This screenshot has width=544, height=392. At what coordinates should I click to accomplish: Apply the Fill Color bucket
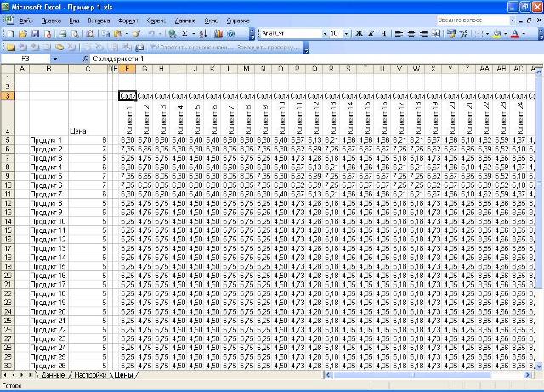pyautogui.click(x=497, y=34)
